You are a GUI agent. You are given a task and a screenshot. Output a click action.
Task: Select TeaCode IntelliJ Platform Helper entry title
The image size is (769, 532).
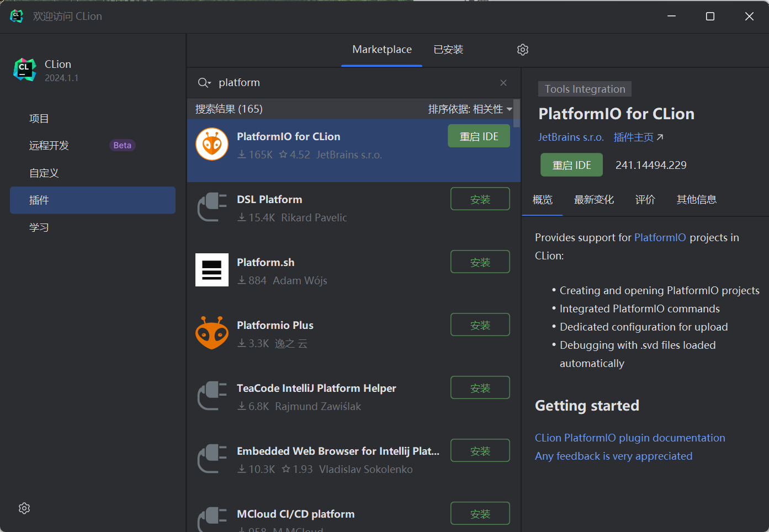316,389
